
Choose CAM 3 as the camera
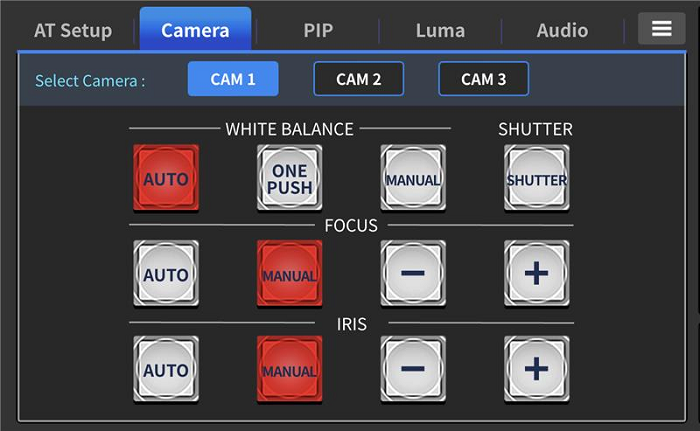483,79
